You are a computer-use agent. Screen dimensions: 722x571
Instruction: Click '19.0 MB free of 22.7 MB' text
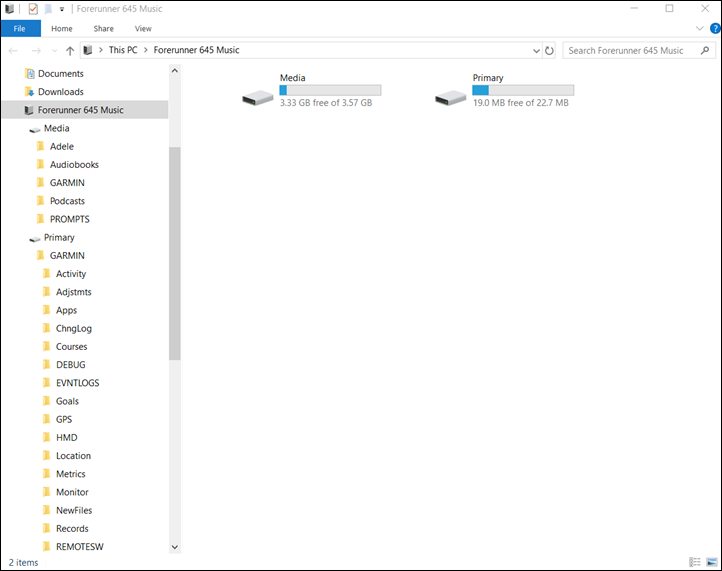pyautogui.click(x=521, y=103)
